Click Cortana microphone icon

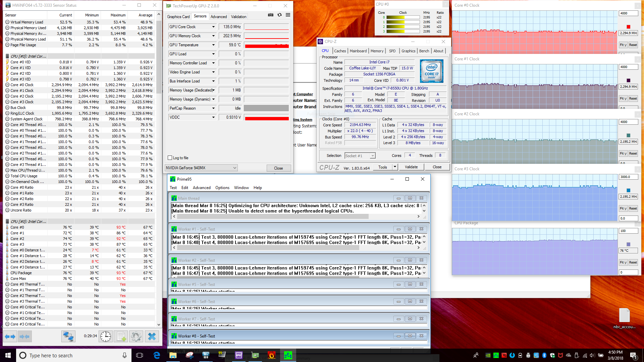coord(124,355)
